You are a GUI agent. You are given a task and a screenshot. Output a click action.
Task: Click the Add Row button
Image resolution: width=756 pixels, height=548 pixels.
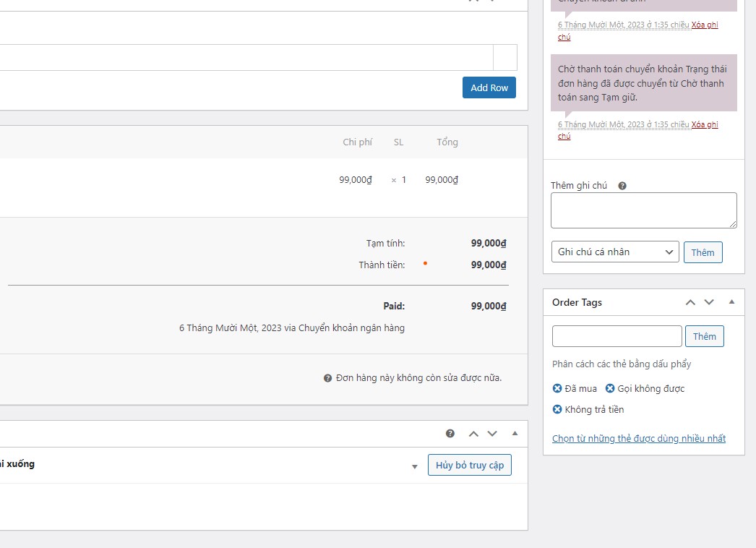[489, 87]
